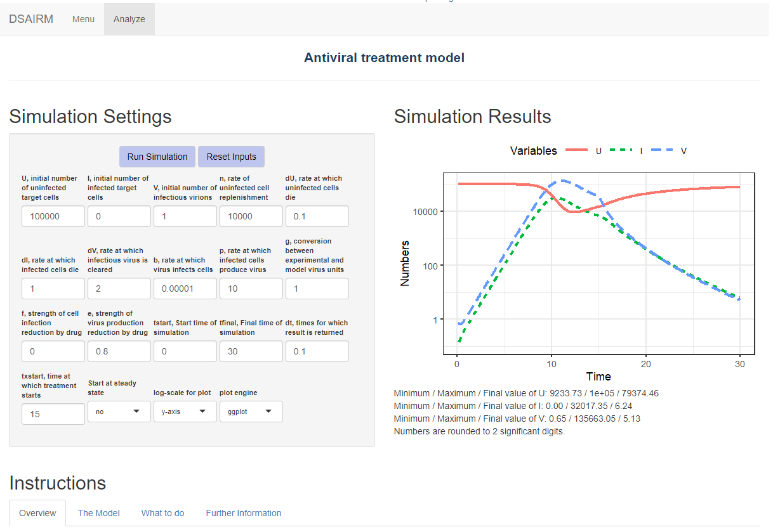Edit f cell infection reduction field

pos(53,351)
